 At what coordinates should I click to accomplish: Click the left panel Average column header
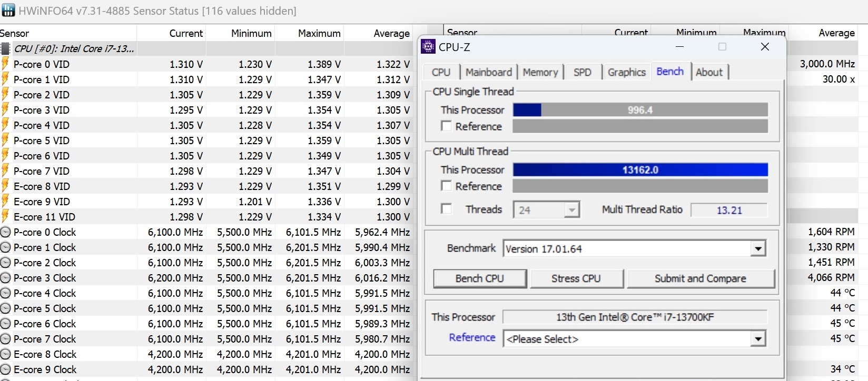coord(391,33)
